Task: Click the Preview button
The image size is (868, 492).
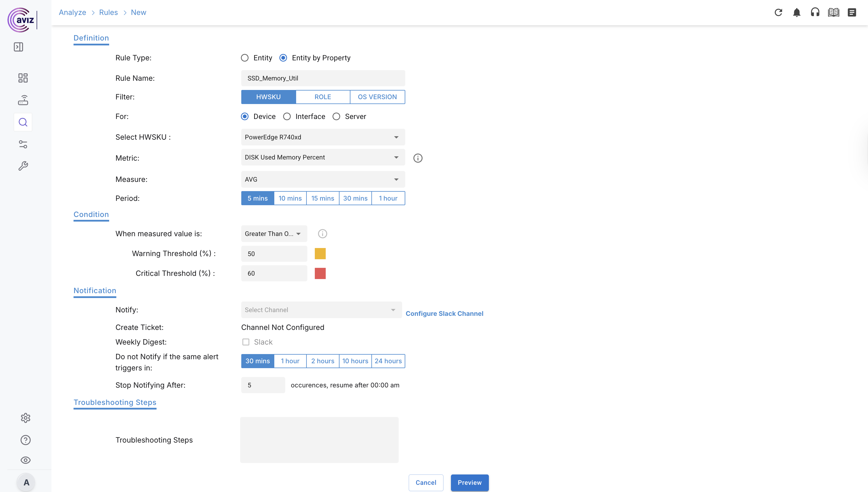Action: 469,483
